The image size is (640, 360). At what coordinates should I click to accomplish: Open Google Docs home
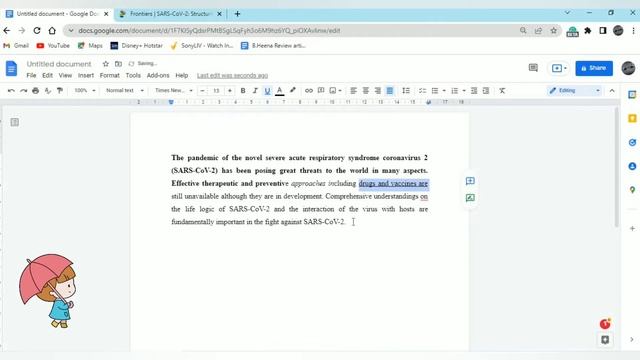coord(11,68)
